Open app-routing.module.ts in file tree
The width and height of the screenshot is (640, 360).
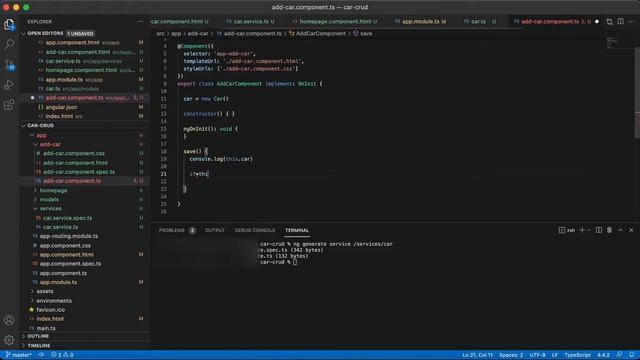[x=69, y=236]
